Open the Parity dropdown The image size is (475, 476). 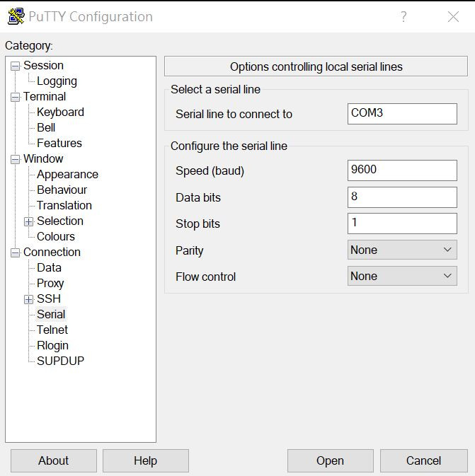402,250
